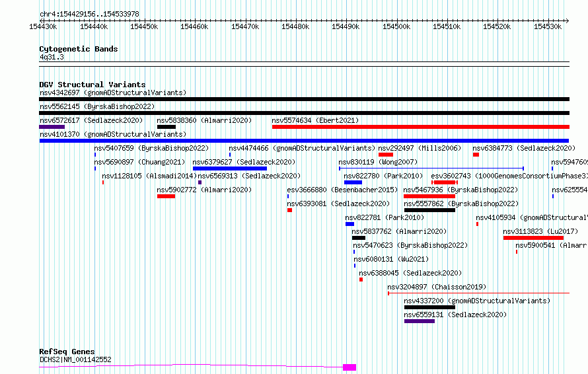Click nsv3204897 Chaisson2019 label
The image size is (588, 374).
[437, 287]
